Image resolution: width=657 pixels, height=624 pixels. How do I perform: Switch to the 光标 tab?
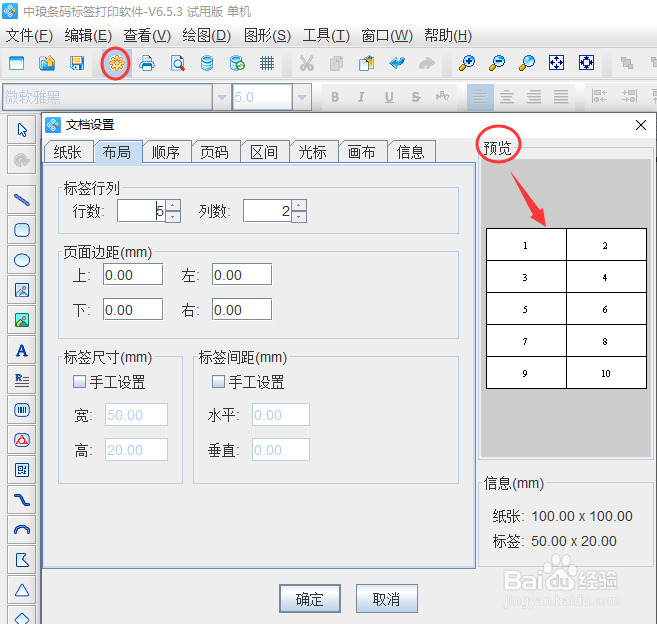click(x=313, y=152)
